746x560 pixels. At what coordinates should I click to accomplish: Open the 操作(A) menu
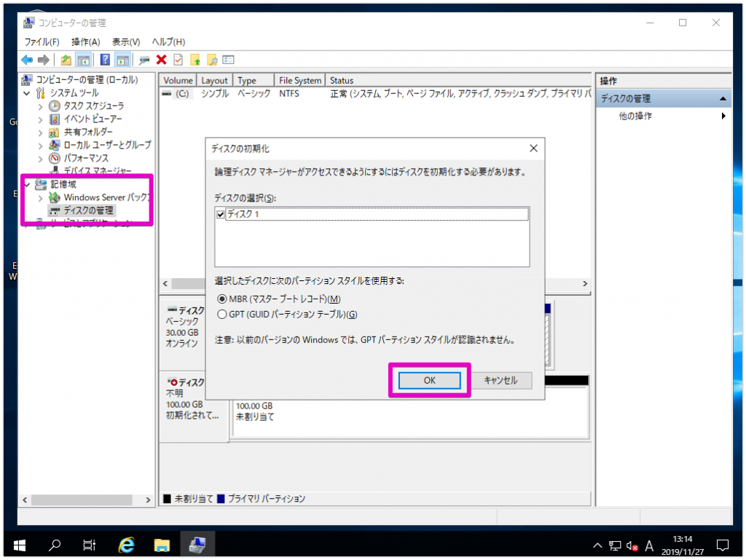click(x=86, y=42)
